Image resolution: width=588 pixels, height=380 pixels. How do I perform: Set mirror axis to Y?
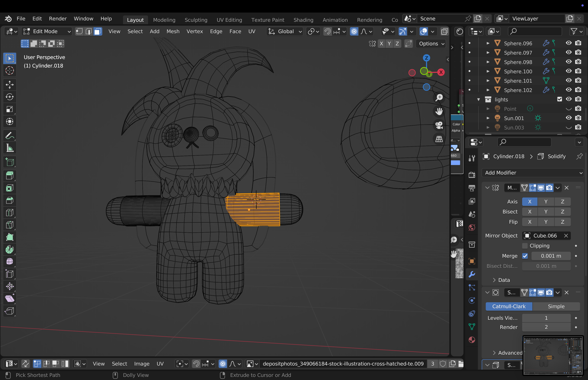546,202
